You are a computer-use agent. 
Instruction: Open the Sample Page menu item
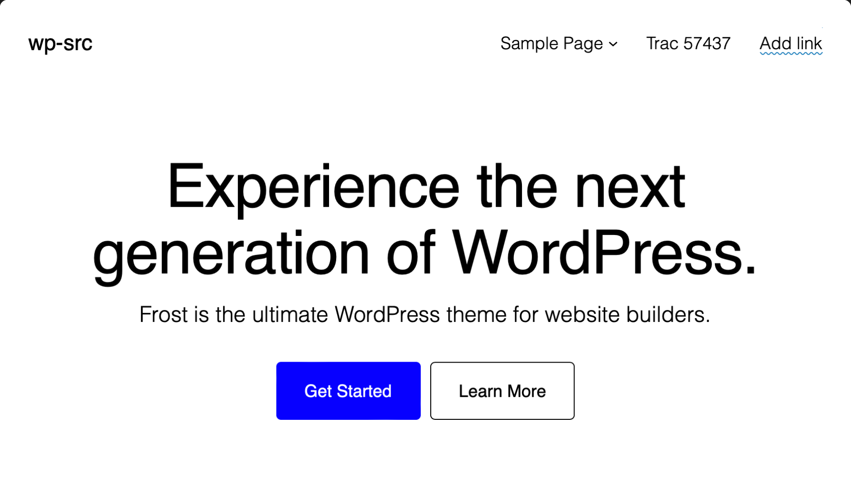pyautogui.click(x=551, y=43)
